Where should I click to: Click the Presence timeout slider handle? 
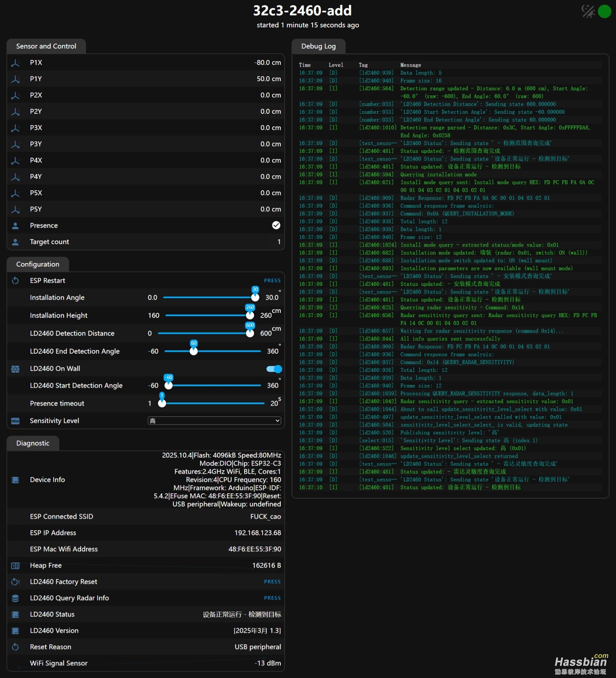coord(162,403)
